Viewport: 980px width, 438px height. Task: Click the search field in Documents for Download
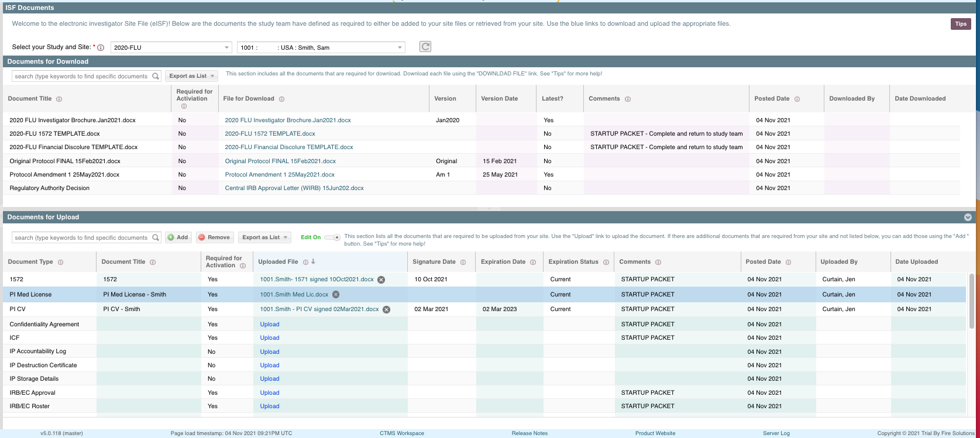tap(82, 76)
